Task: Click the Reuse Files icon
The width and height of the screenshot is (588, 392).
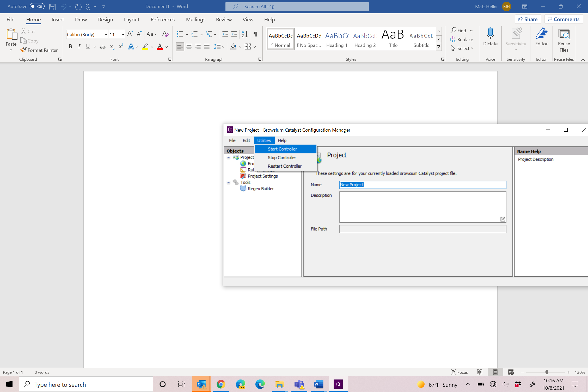Action: (x=564, y=34)
